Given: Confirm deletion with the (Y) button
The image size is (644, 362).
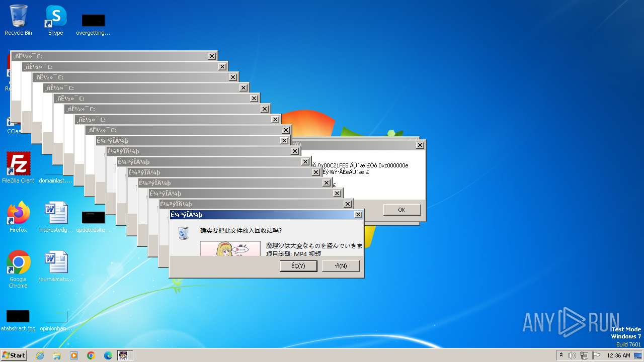Looking at the screenshot, I should pos(298,266).
